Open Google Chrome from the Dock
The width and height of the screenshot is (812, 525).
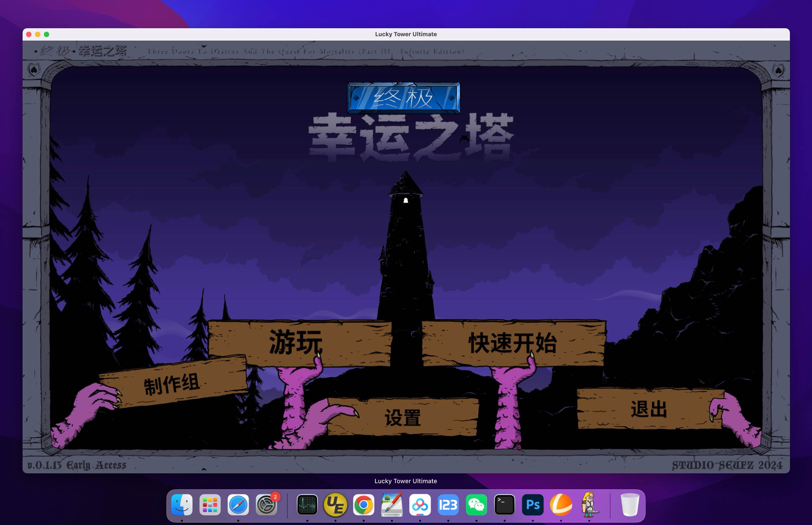pyautogui.click(x=364, y=504)
